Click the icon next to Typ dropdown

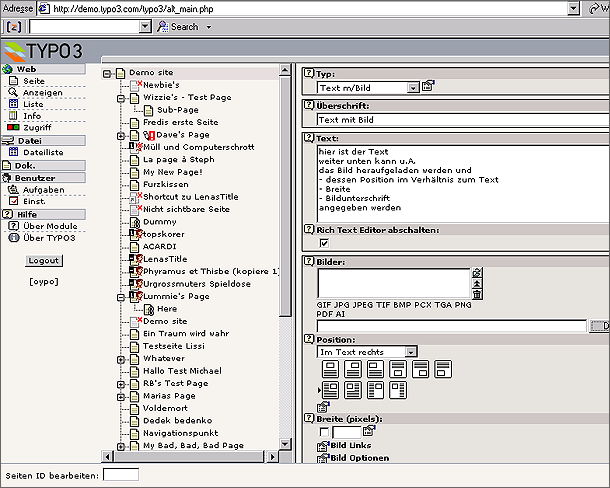coord(428,85)
